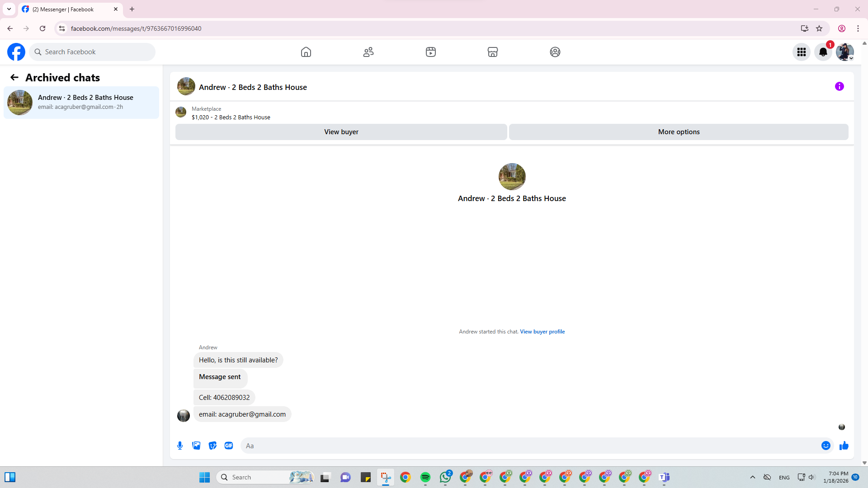Toggle the conversation information panel

(840, 86)
